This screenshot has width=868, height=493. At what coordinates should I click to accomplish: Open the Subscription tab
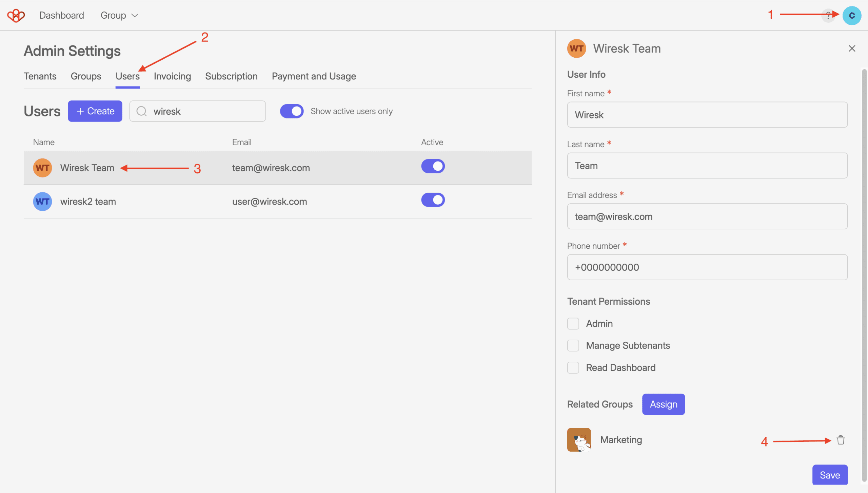coord(231,76)
